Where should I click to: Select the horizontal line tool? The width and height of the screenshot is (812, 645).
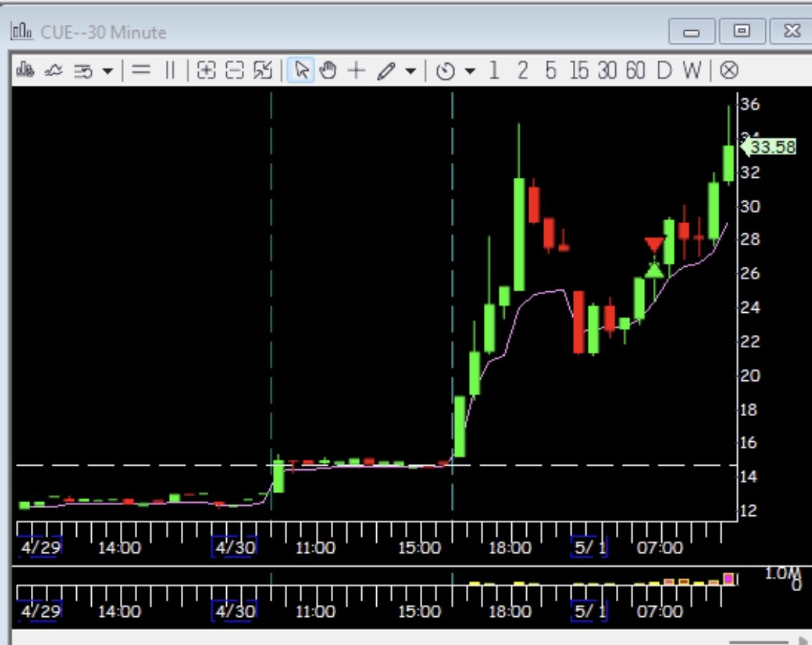[x=141, y=70]
